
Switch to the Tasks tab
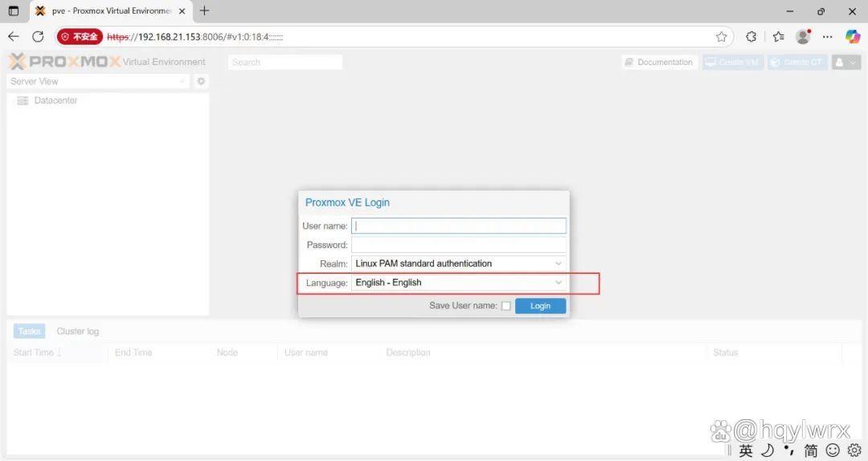coord(30,331)
